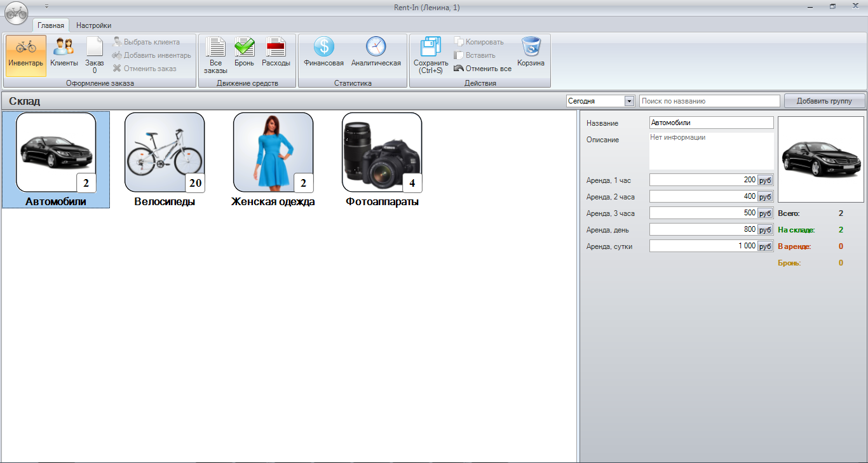Viewport: 868px width, 463px height.
Task: Click Отменить все undo action
Action: pyautogui.click(x=482, y=69)
